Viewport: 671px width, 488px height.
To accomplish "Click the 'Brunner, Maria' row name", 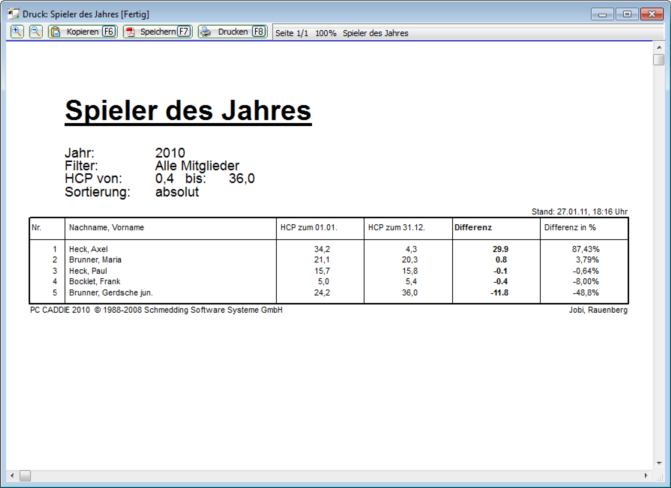I will [95, 260].
